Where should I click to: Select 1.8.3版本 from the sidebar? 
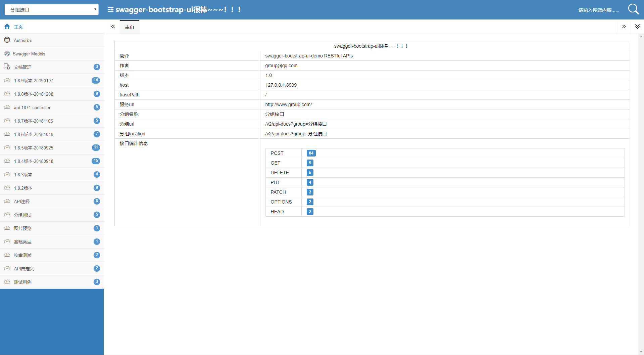point(22,174)
